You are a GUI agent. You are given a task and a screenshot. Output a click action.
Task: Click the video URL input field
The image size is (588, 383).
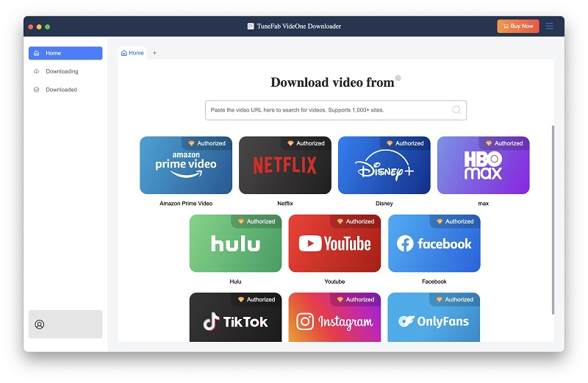coord(336,110)
